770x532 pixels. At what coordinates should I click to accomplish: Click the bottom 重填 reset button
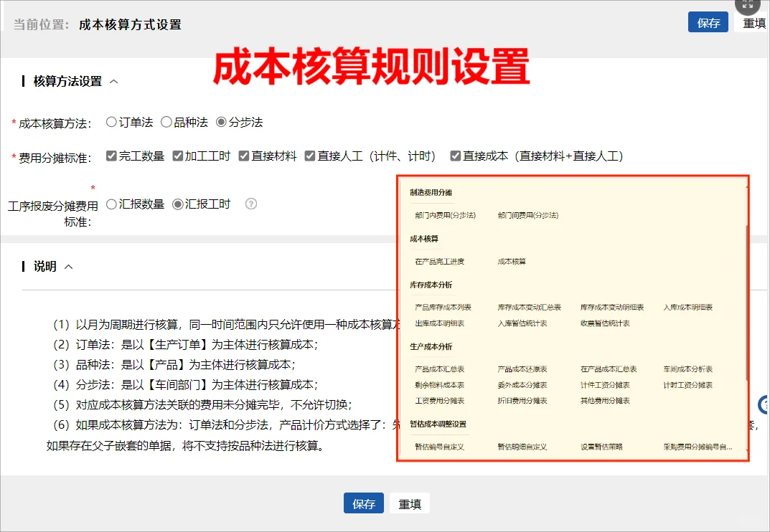pyautogui.click(x=410, y=503)
